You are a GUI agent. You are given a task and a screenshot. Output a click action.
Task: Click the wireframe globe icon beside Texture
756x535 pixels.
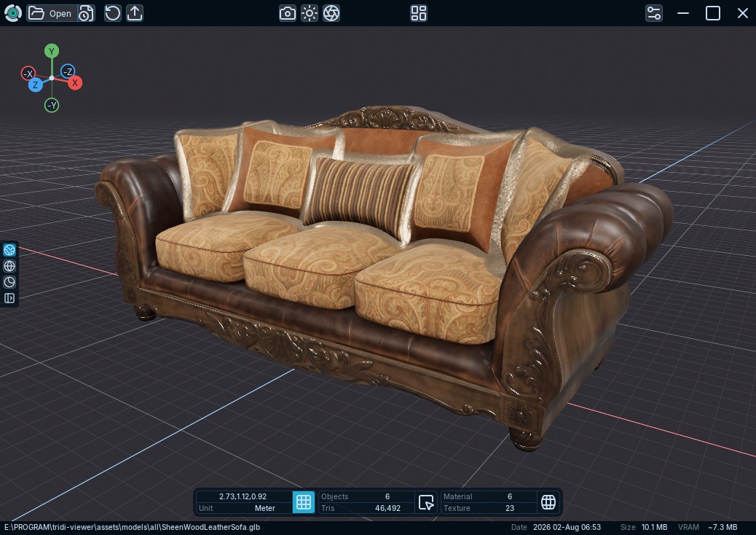click(x=548, y=502)
